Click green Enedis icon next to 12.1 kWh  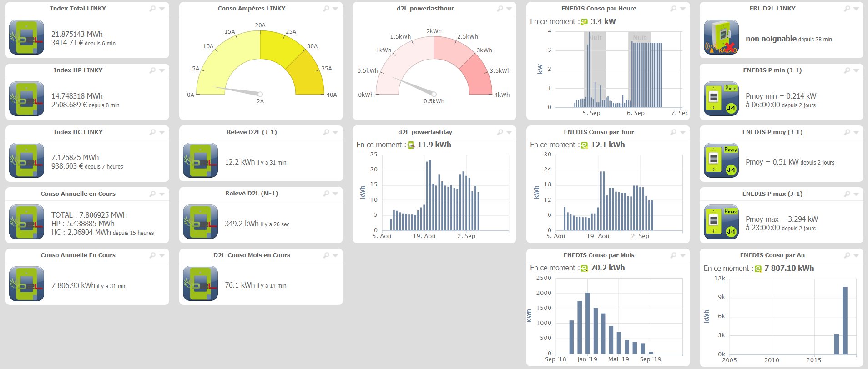point(585,145)
